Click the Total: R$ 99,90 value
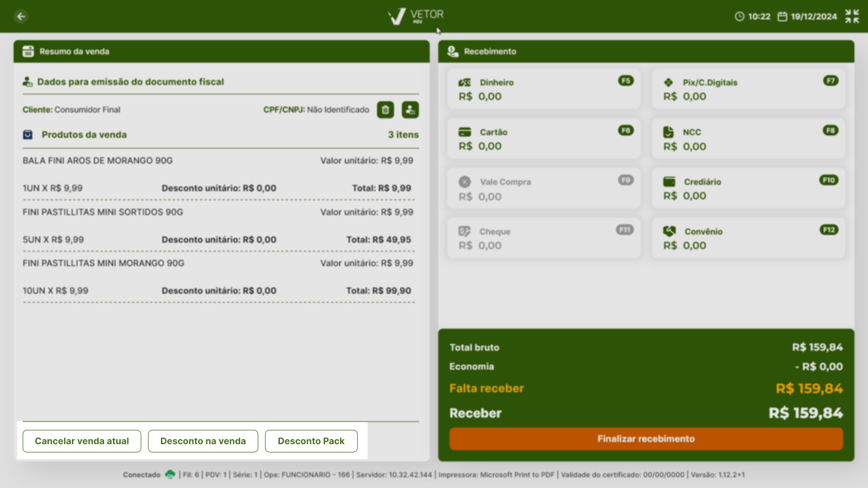The width and height of the screenshot is (868, 488). pos(379,291)
